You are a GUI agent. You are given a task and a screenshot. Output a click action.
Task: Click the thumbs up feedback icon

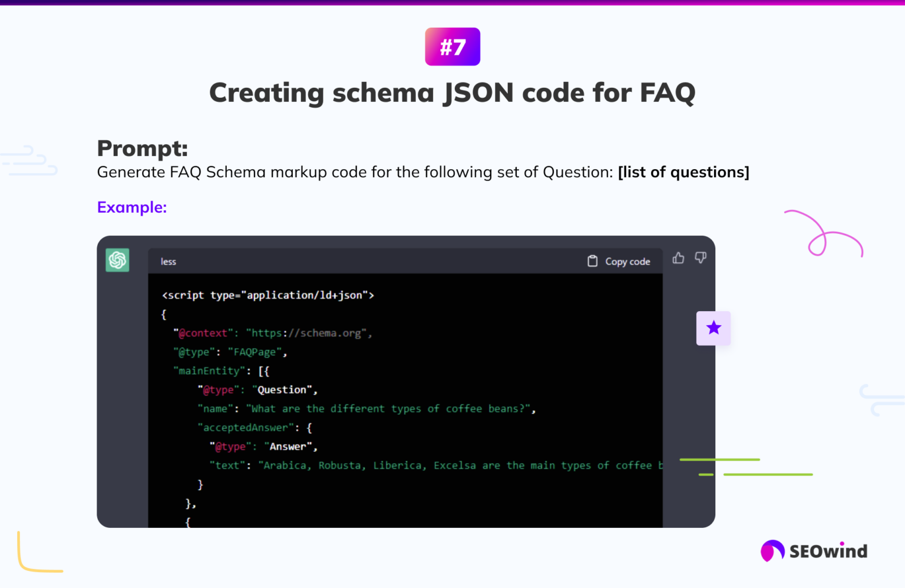point(678,258)
